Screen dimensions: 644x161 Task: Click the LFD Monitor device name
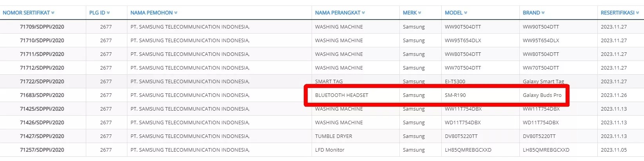coord(330,150)
